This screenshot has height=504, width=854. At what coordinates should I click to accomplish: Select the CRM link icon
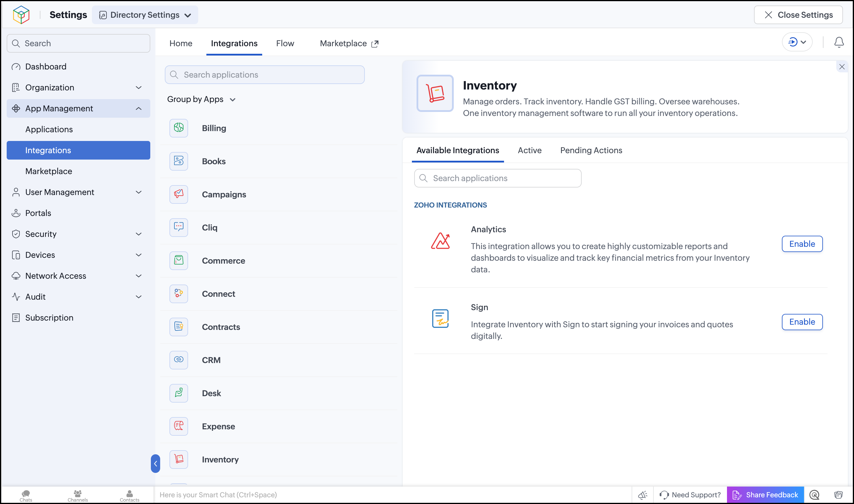point(178,360)
